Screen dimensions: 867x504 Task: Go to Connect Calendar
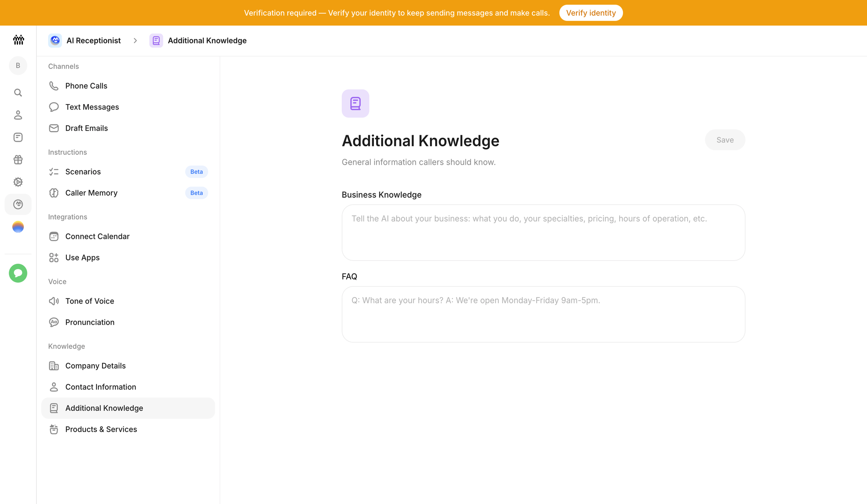click(x=128, y=236)
